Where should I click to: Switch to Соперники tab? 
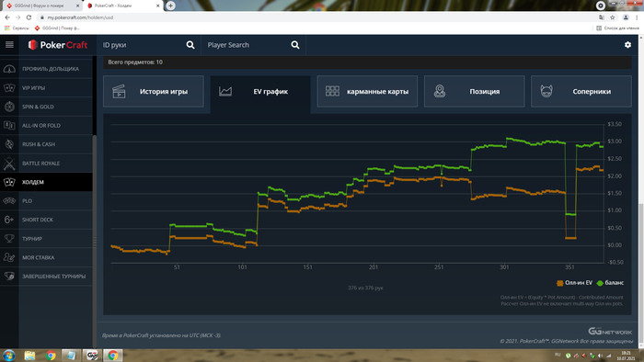(581, 92)
